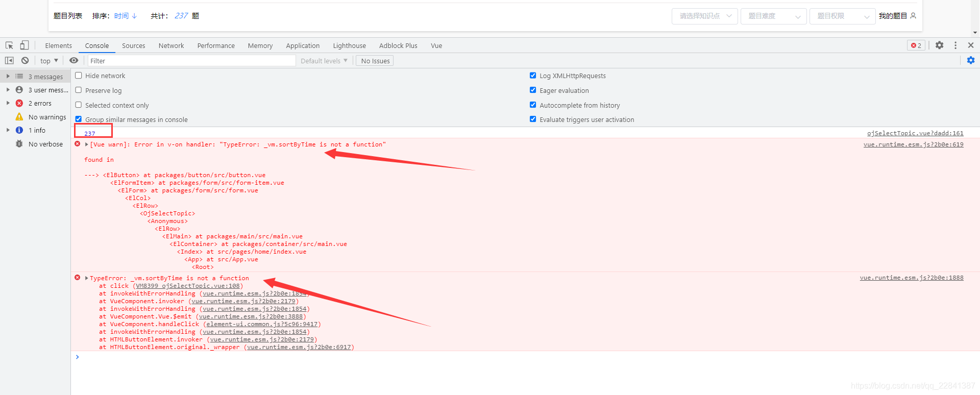The width and height of the screenshot is (980, 395).
Task: Switch to the Memory tab
Action: 260,45
